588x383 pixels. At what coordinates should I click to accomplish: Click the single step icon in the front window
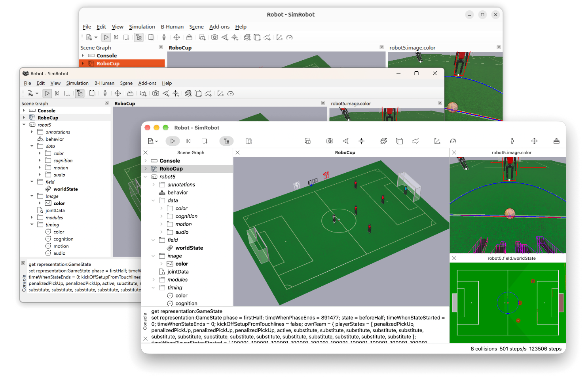[204, 141]
